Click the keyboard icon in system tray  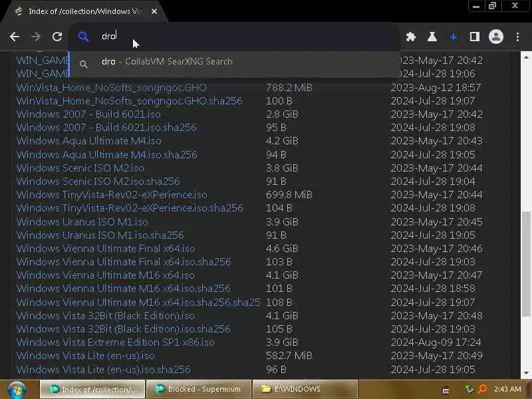446,390
